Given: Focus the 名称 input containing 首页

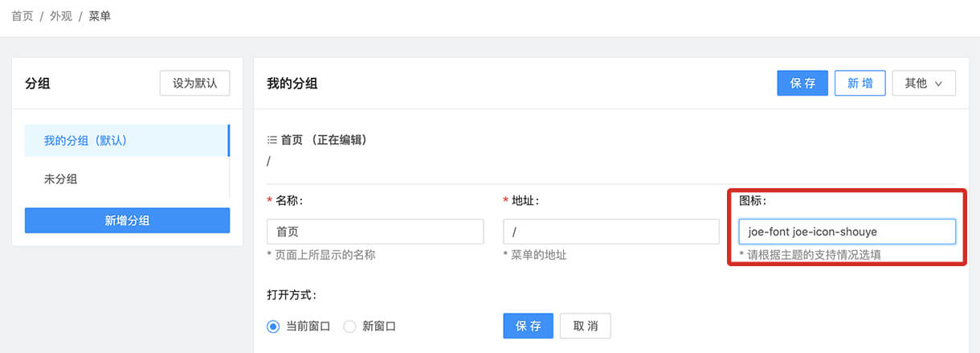Looking at the screenshot, I should click(375, 232).
